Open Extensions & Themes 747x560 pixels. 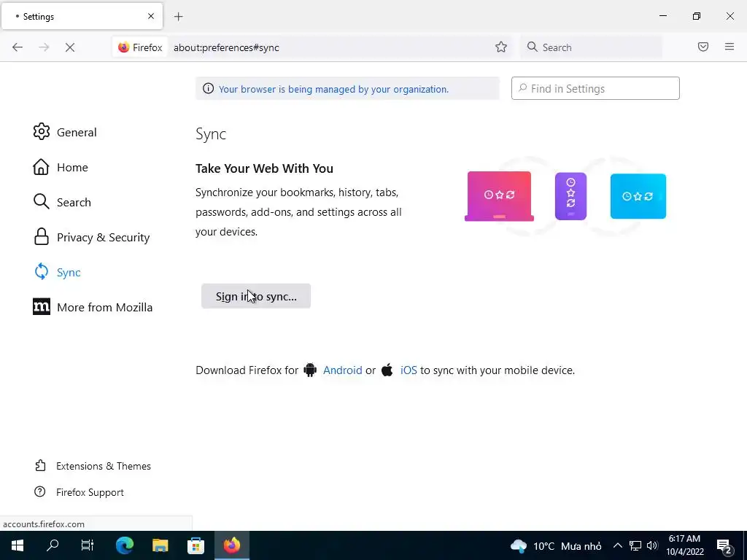click(93, 466)
